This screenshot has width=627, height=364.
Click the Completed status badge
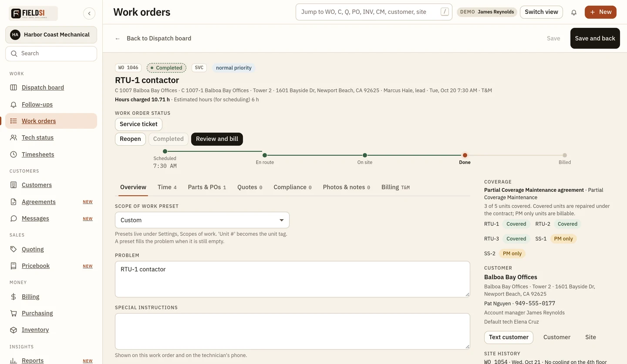click(166, 68)
